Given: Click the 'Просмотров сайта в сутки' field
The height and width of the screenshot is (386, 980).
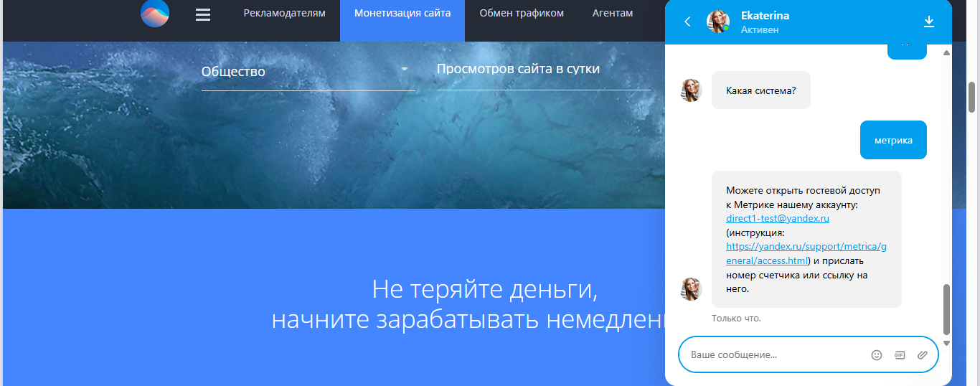Looking at the screenshot, I should coord(544,70).
